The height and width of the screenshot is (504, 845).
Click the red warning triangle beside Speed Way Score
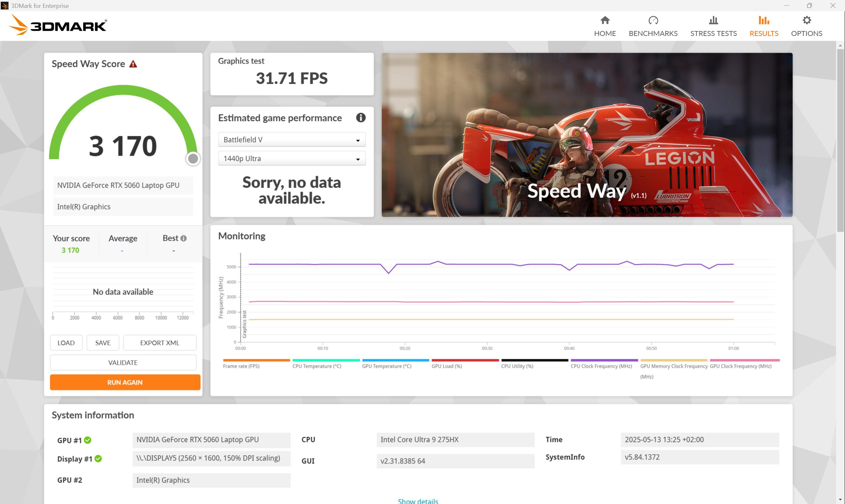pyautogui.click(x=133, y=64)
